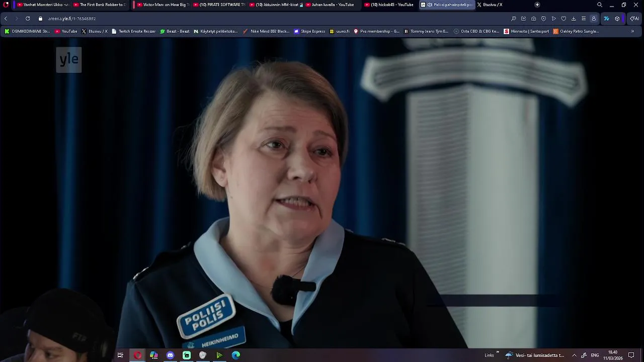This screenshot has width=644, height=362.
Task: Open the Opera menu logo at top left
Action: tap(6, 5)
